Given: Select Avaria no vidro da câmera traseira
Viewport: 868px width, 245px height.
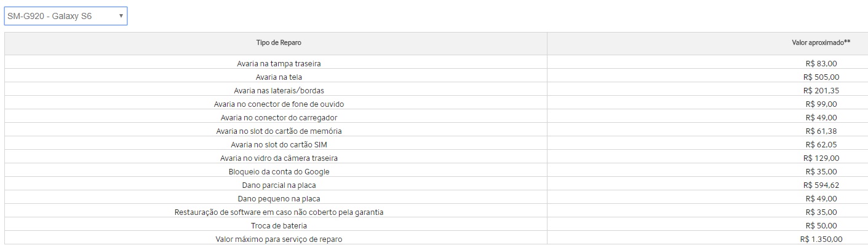Looking at the screenshot, I should pos(434,158).
